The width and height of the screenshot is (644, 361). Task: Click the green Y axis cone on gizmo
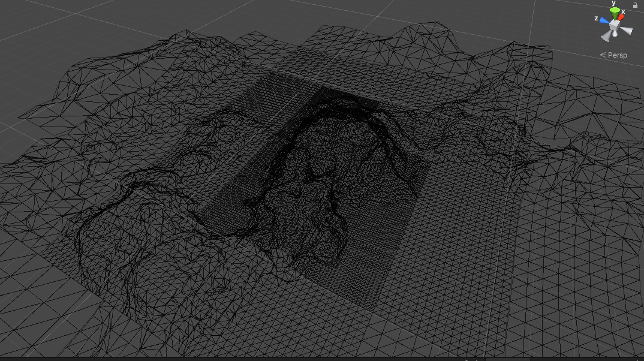pos(615,13)
